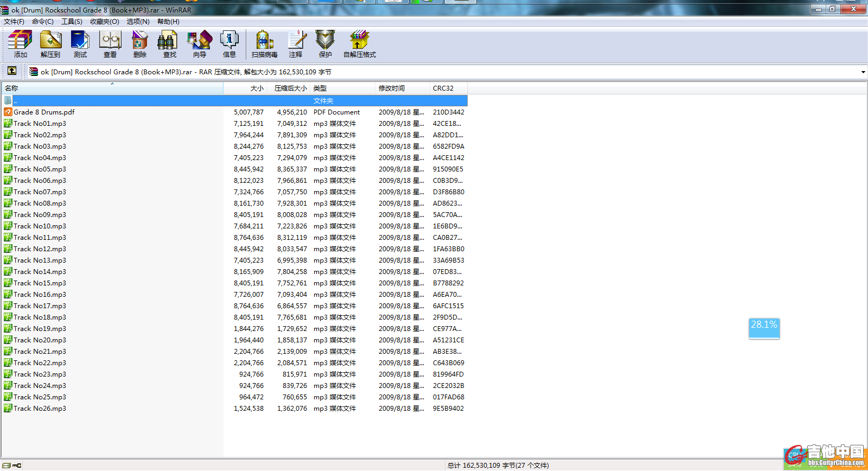This screenshot has width=868, height=471.
Task: Click the 28.1% floating widget
Action: 764,328
